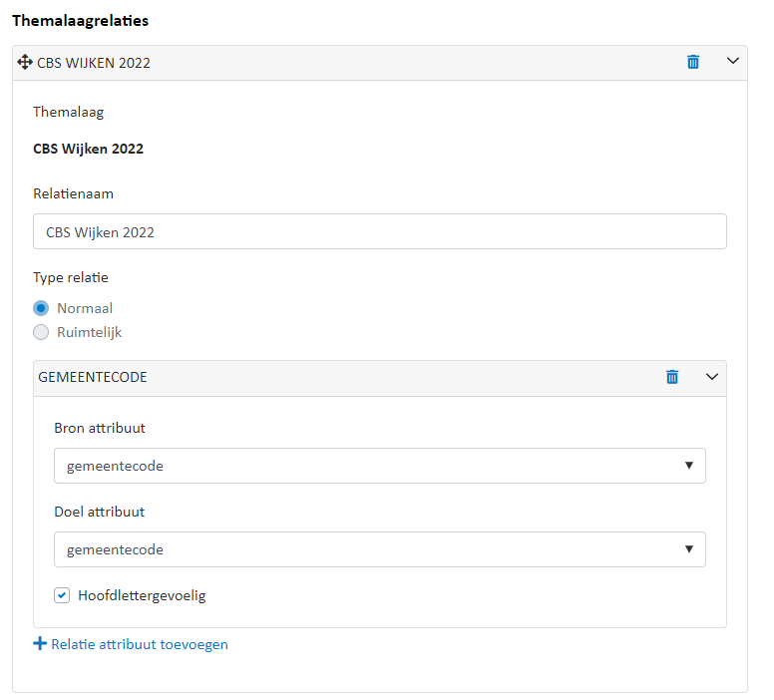Collapse the GEMEENTECODE section chevron
Viewport: 774px width, 700px height.
point(712,377)
